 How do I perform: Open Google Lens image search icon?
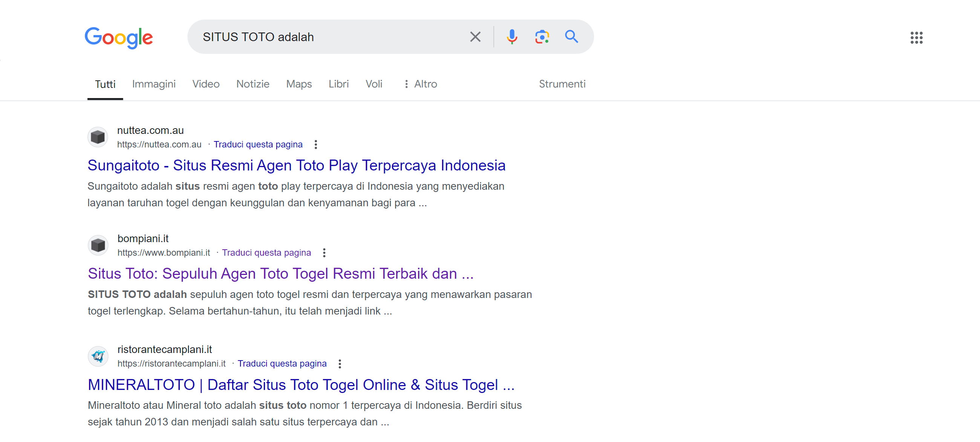click(542, 37)
